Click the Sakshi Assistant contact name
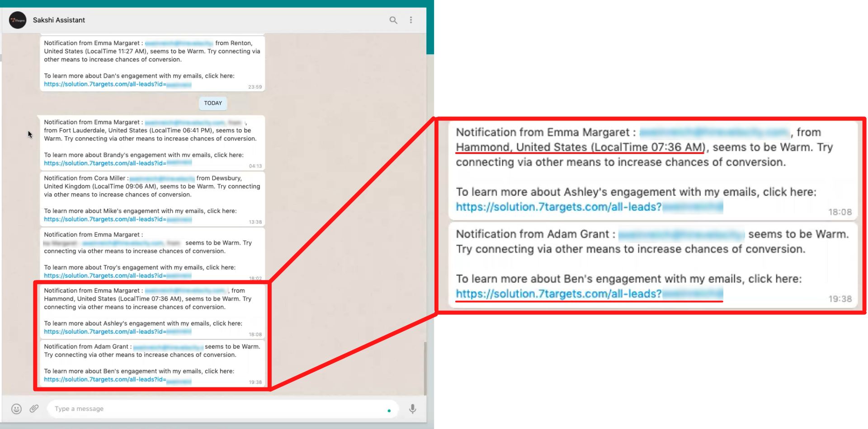This screenshot has width=868, height=429. pos(59,20)
